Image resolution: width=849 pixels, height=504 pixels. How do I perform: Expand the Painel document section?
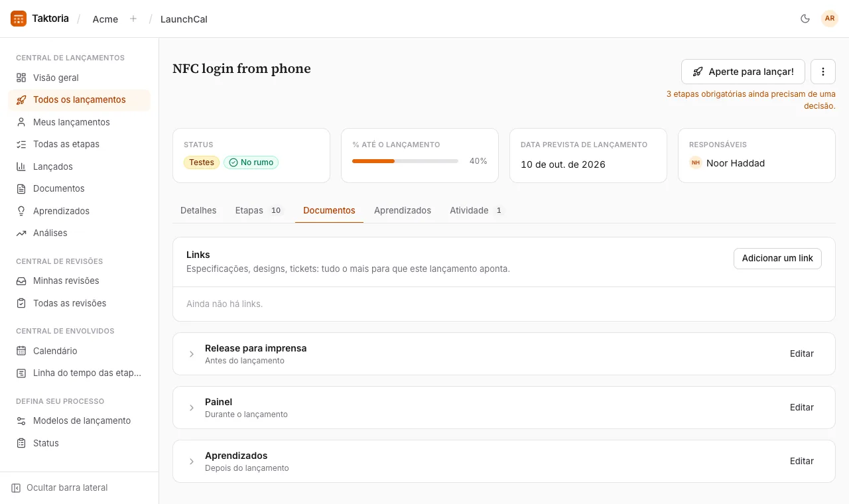pyautogui.click(x=192, y=408)
